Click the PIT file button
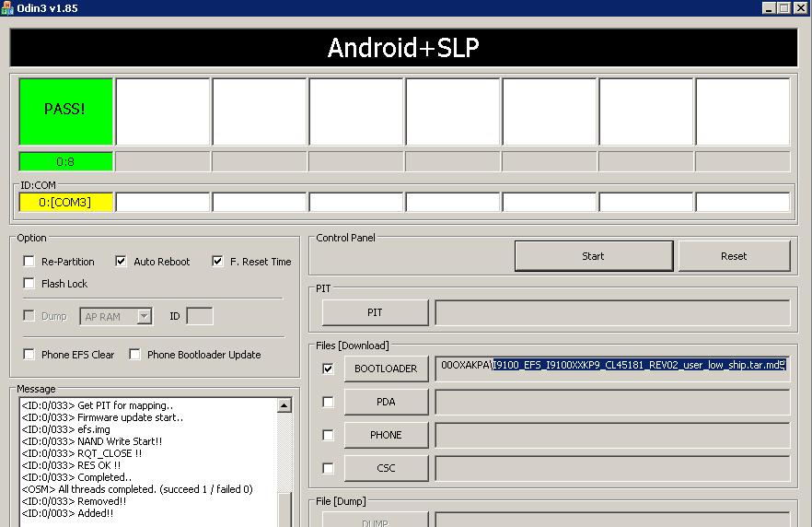 click(375, 312)
